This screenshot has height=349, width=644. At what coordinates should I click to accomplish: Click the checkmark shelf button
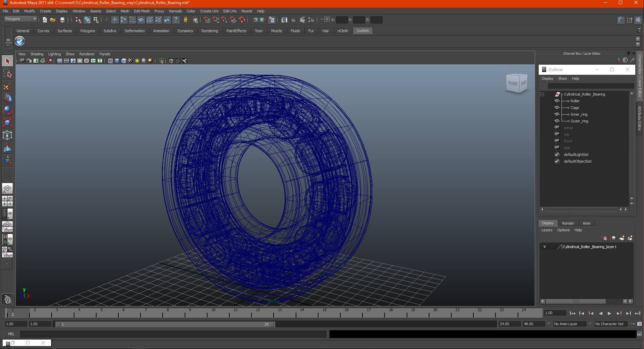point(20,41)
